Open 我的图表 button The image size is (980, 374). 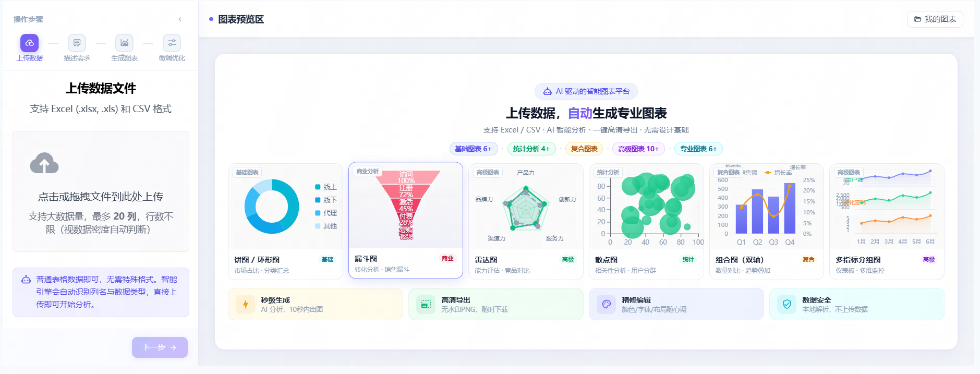(x=935, y=19)
